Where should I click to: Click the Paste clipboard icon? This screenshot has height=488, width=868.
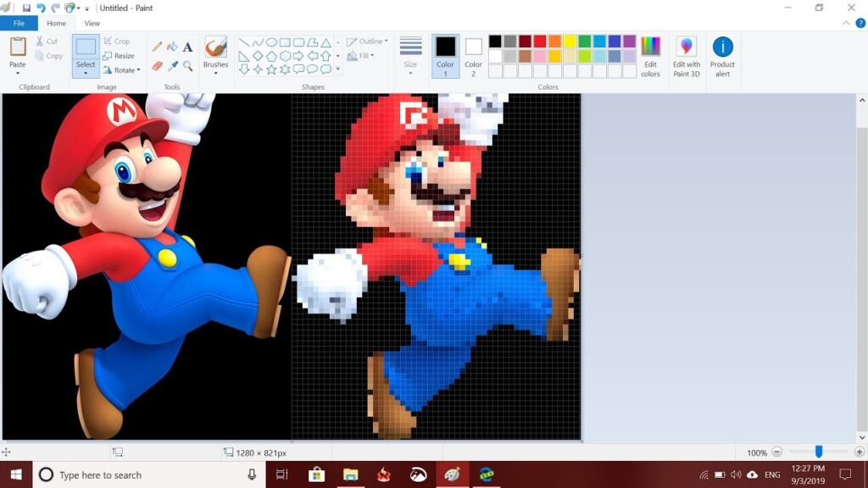(18, 47)
